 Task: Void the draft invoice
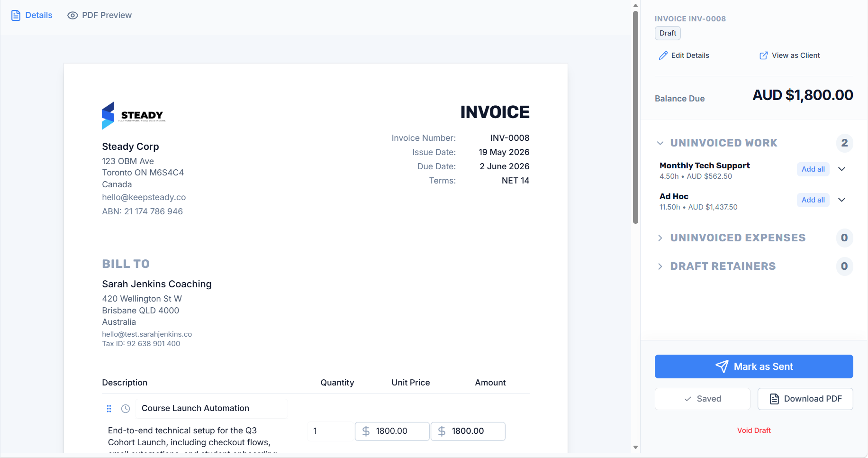pyautogui.click(x=754, y=431)
